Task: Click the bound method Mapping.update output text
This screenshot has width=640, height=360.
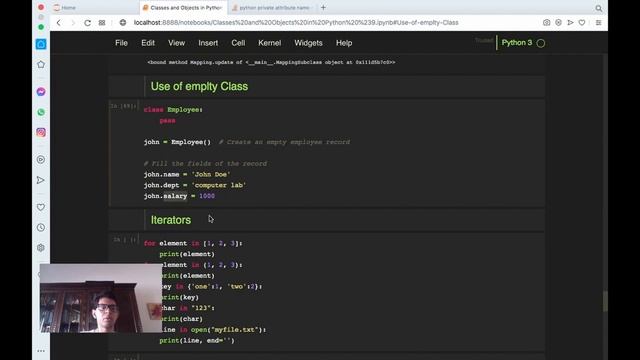Action: point(271,62)
